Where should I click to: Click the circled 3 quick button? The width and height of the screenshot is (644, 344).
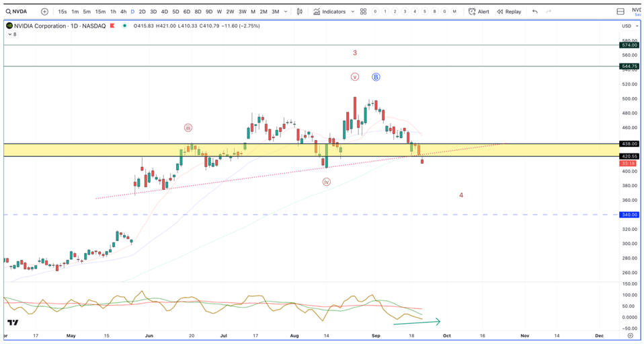coord(405,11)
